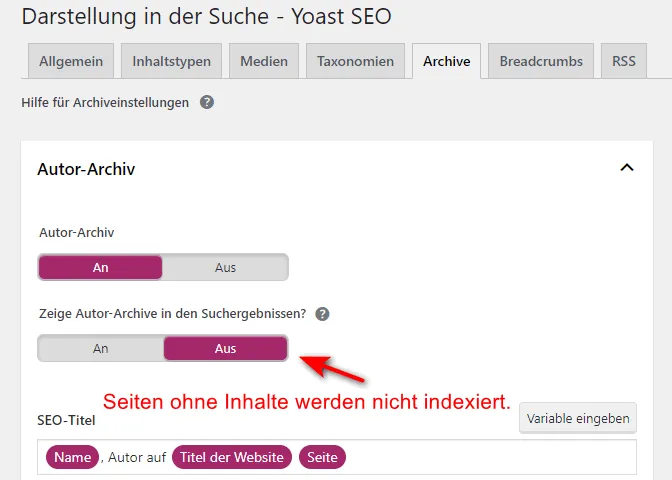The image size is (672, 480).
Task: Select the Taxonomien tab
Action: [x=355, y=61]
